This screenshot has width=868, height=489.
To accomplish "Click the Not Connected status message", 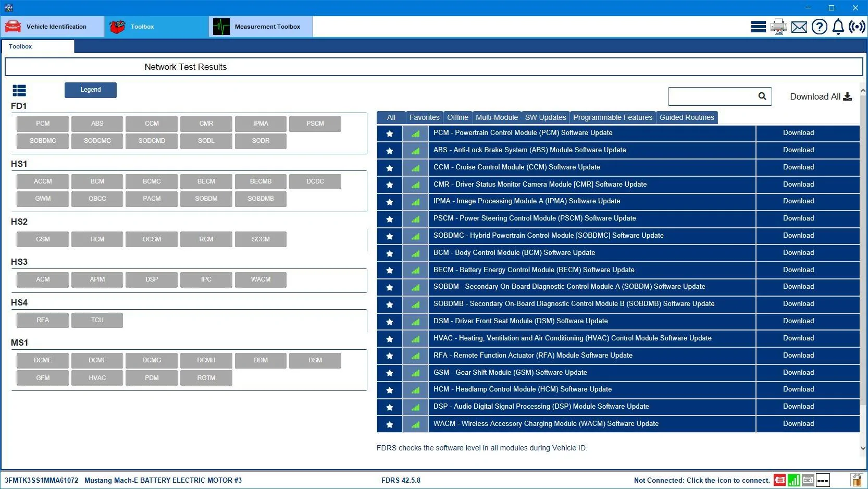I will click(x=702, y=480).
